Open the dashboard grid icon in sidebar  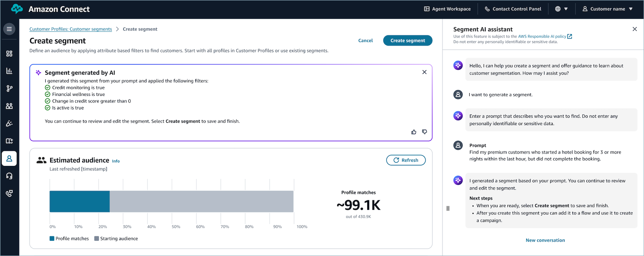click(9, 54)
